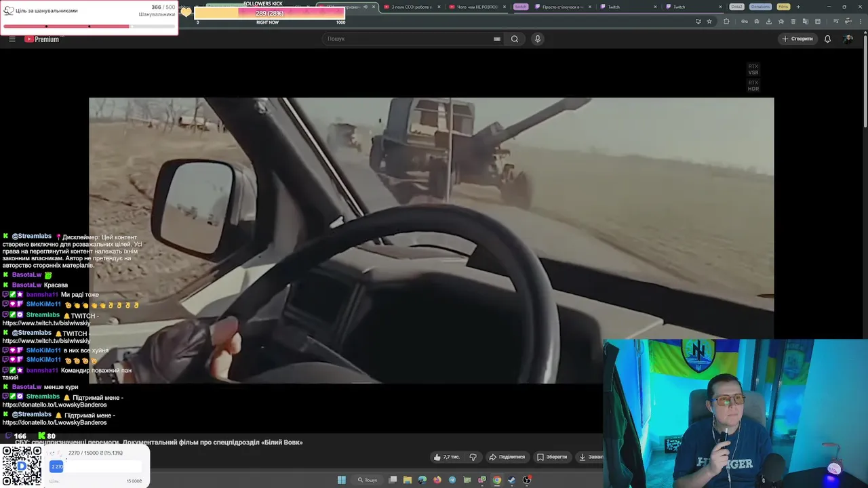Click the FOLLOWERS KICK 289 progress bar
The image size is (868, 488).
(269, 14)
